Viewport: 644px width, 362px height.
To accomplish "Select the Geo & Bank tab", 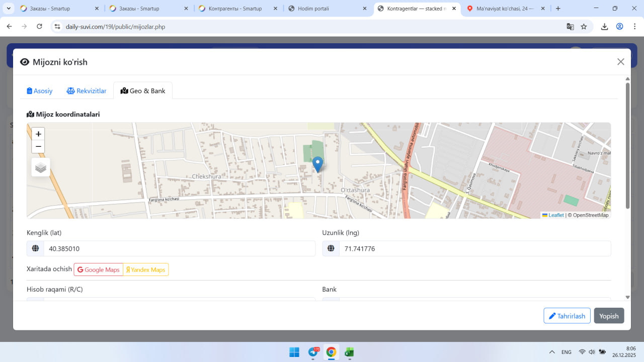I will tap(143, 91).
